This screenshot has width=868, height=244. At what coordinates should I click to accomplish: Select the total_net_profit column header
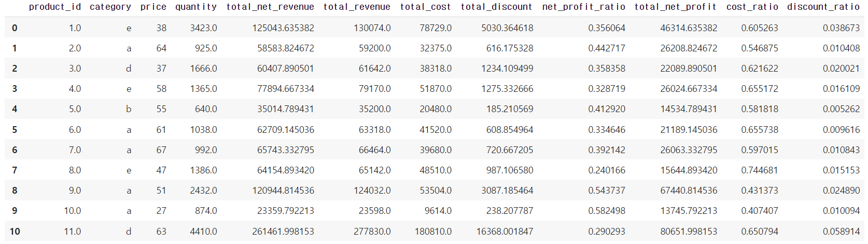676,7
